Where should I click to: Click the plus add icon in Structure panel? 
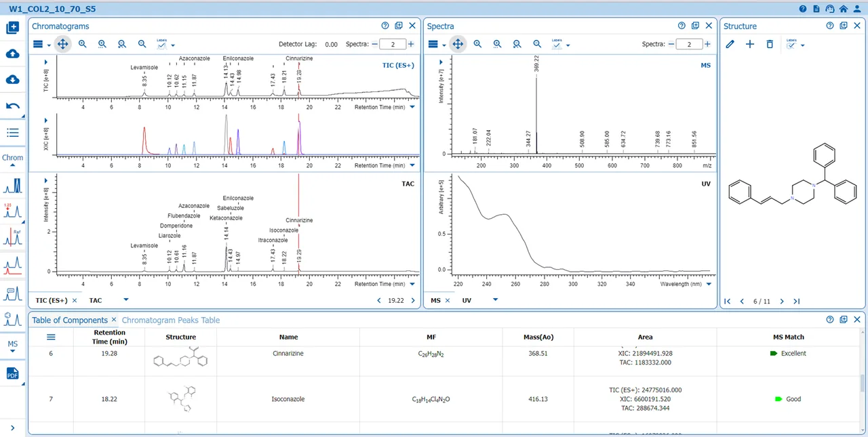(750, 44)
